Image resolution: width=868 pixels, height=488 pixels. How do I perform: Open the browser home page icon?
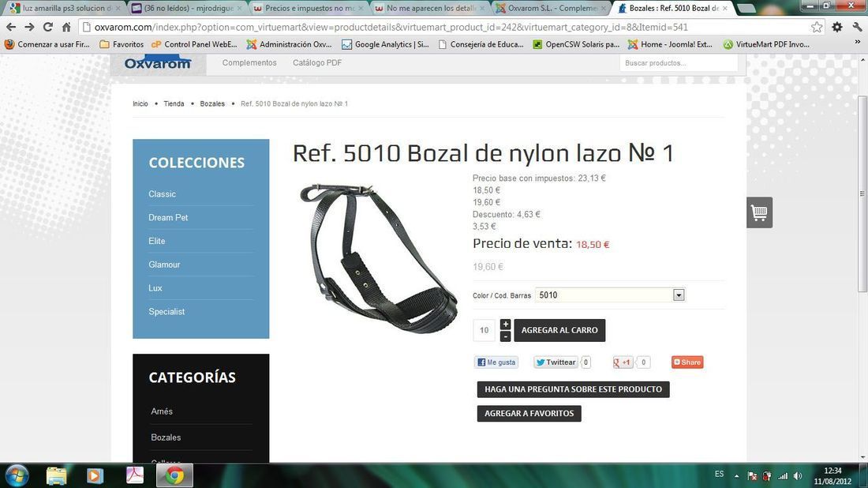point(66,27)
